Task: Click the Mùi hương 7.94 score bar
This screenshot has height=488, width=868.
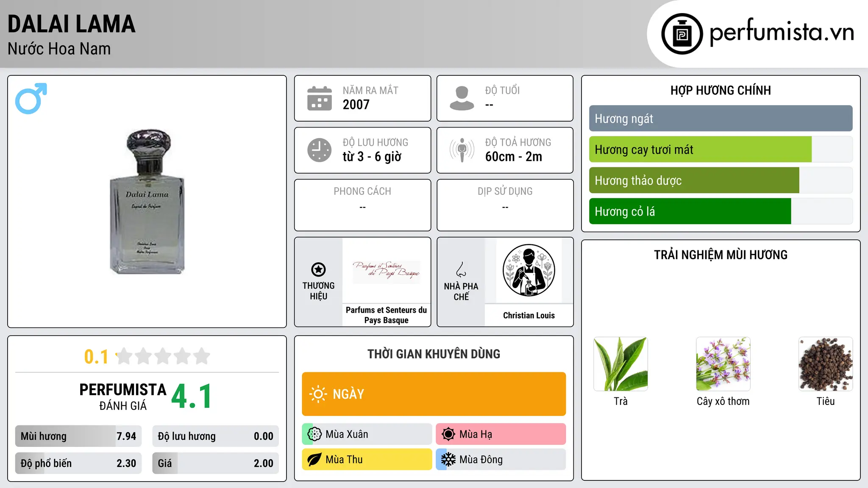Action: 78,436
